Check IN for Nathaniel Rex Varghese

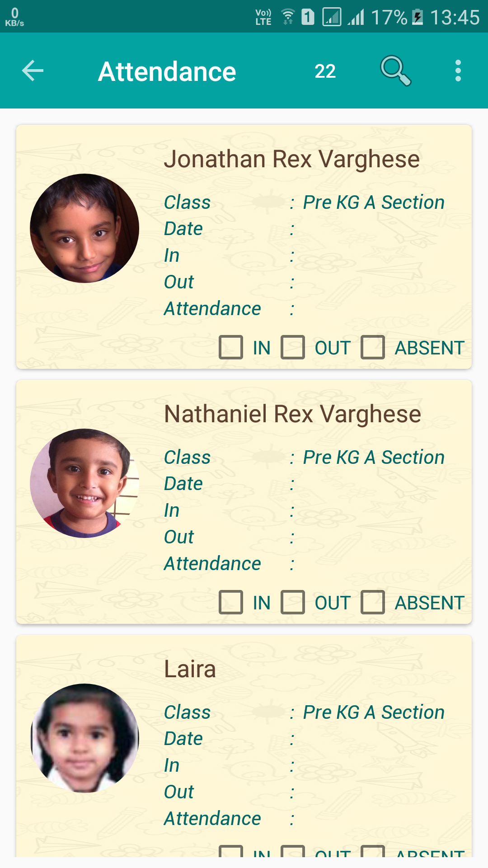click(x=231, y=602)
